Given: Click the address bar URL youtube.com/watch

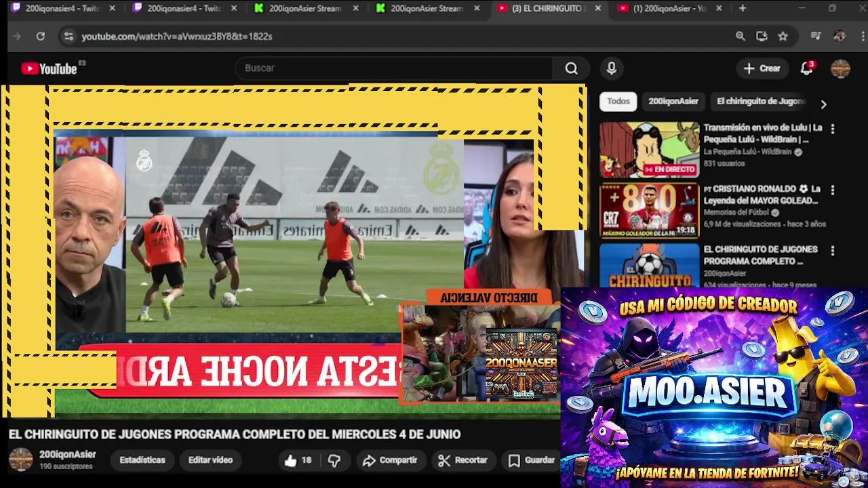Looking at the screenshot, I should pos(177,36).
